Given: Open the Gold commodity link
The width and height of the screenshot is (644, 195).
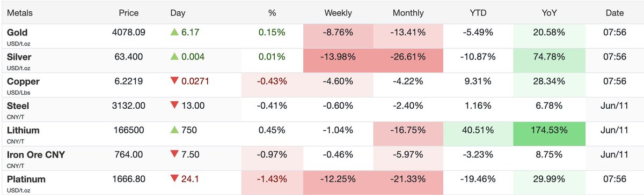Looking at the screenshot, I should pos(18,32).
